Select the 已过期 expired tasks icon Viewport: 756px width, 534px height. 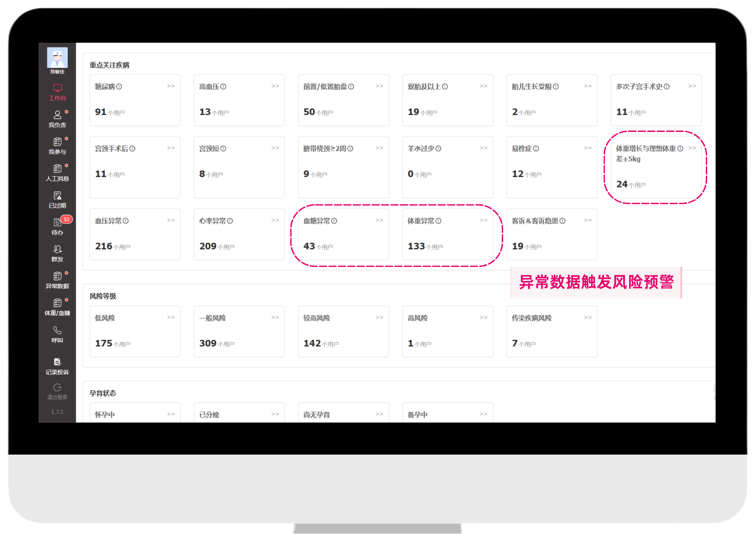click(57, 196)
